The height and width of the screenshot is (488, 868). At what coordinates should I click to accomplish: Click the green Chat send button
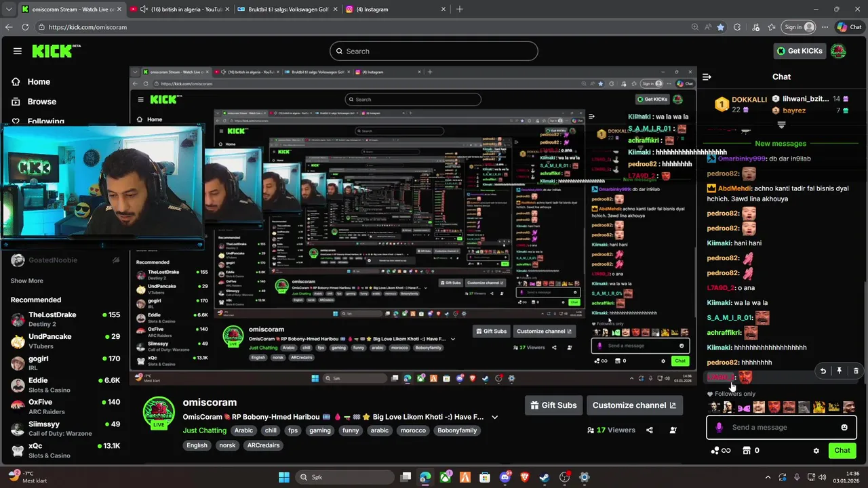point(842,451)
